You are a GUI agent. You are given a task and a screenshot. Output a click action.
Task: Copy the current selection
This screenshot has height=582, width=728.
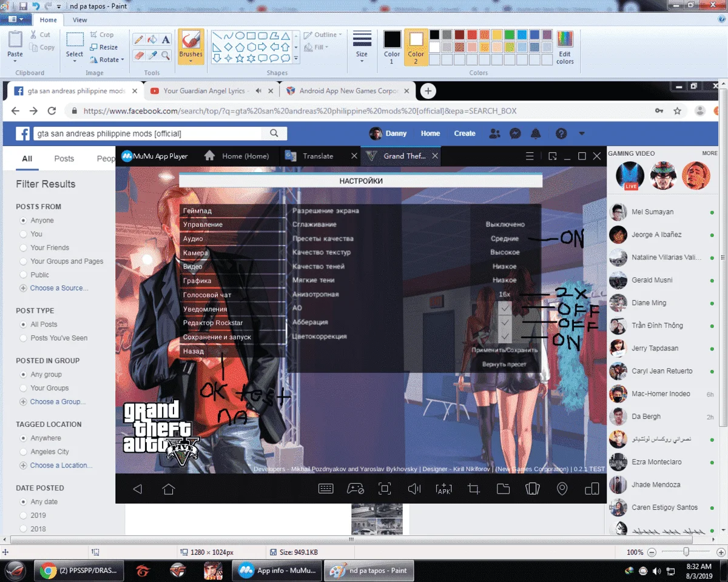tap(42, 47)
